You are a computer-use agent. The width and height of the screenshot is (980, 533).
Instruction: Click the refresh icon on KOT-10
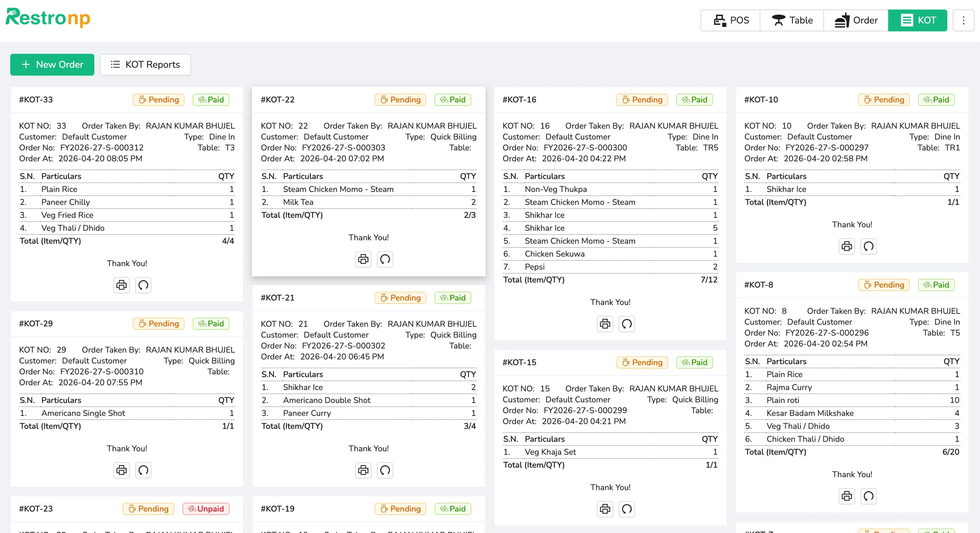(869, 246)
